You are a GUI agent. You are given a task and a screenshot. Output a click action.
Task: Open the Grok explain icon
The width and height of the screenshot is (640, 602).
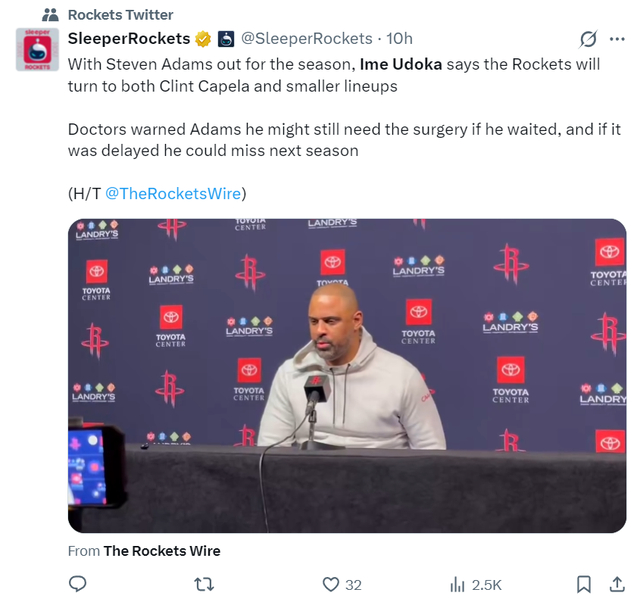click(588, 39)
